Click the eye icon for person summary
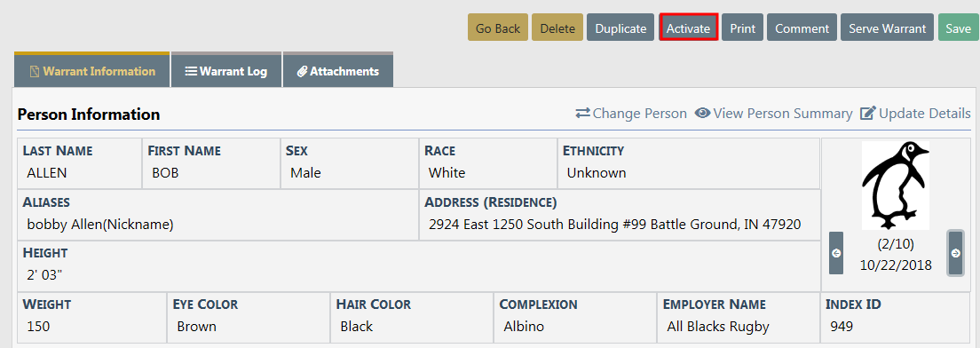Screen dimensions: 980x348 [702, 113]
